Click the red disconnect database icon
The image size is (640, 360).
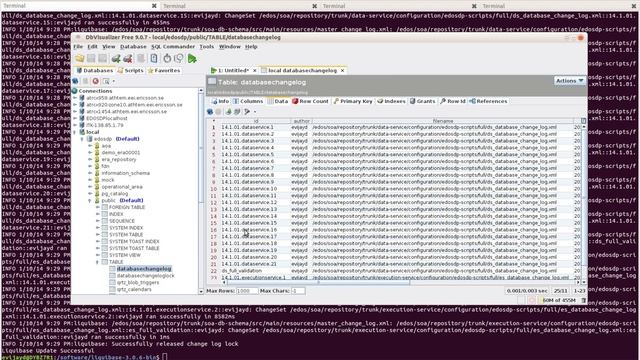(128, 59)
